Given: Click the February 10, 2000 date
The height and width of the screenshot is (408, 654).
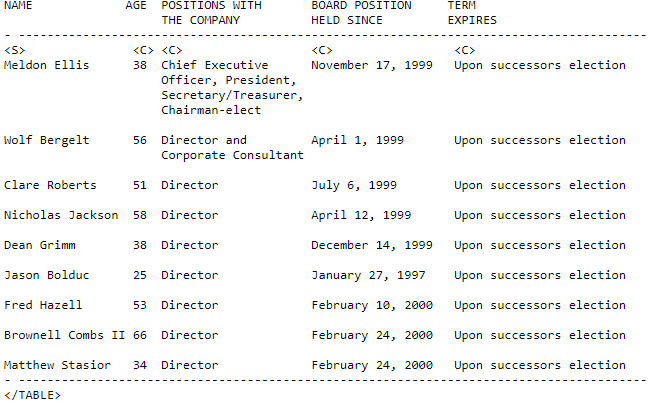Looking at the screenshot, I should (x=372, y=306).
